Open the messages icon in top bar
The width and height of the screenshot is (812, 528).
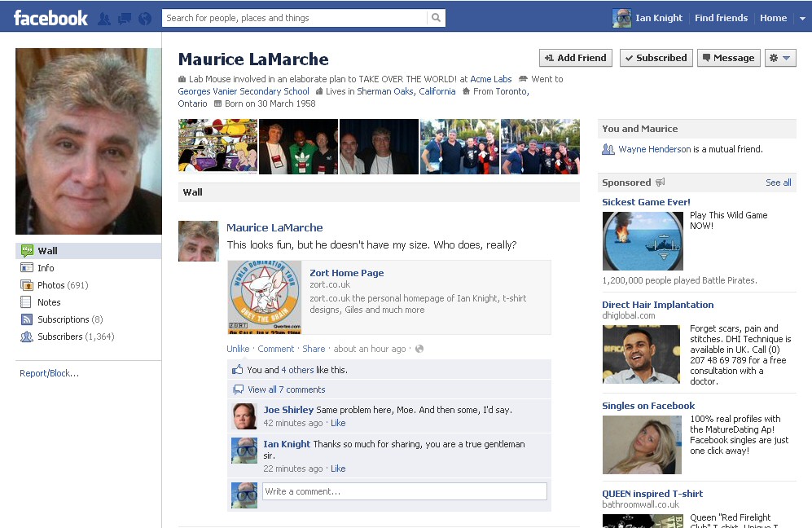coord(125,18)
